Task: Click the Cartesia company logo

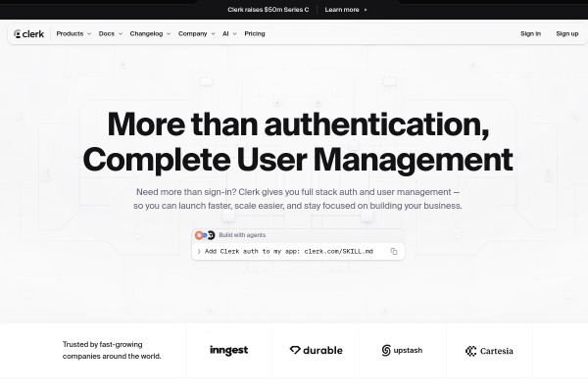Action: point(489,351)
